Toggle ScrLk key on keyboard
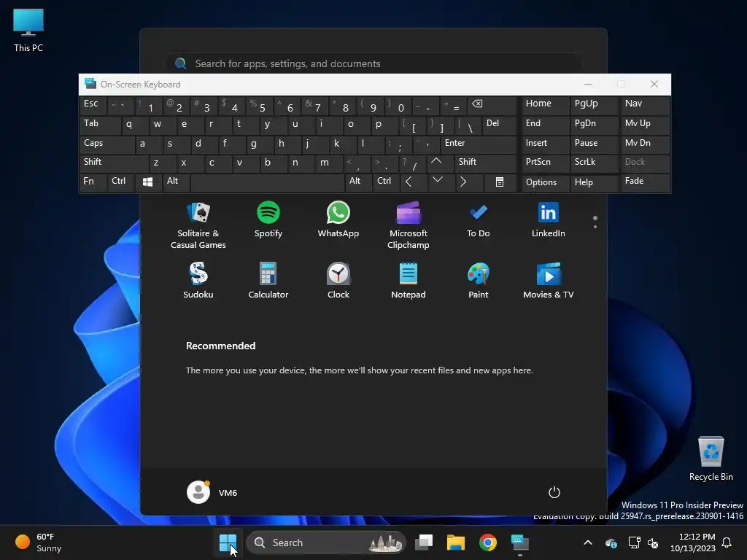Image resolution: width=747 pixels, height=560 pixels. click(x=594, y=163)
